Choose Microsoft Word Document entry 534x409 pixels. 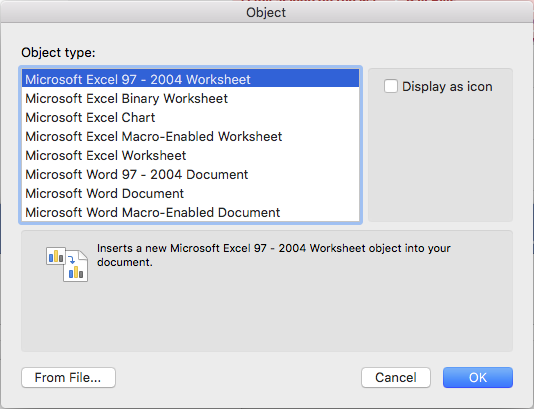(190, 194)
